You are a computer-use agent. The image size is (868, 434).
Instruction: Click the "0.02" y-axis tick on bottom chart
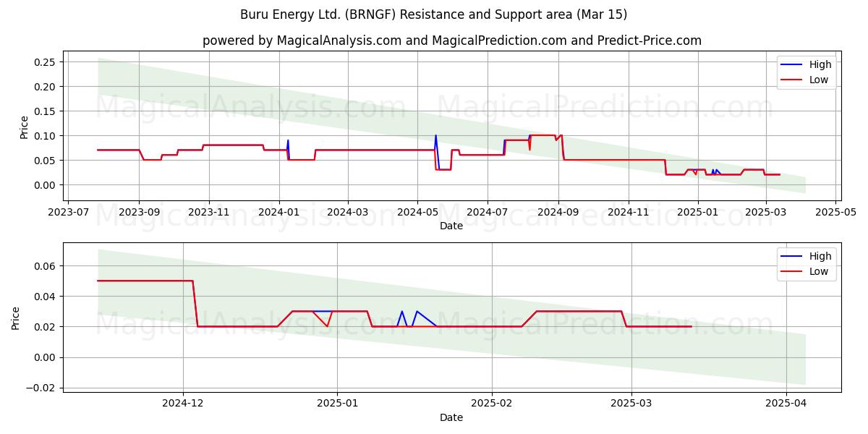click(46, 327)
